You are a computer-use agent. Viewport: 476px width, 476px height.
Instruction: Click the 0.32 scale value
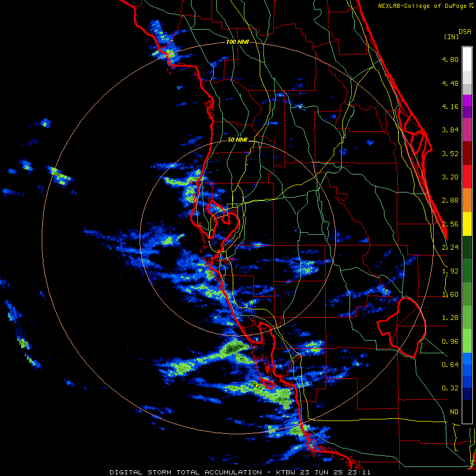pyautogui.click(x=450, y=388)
